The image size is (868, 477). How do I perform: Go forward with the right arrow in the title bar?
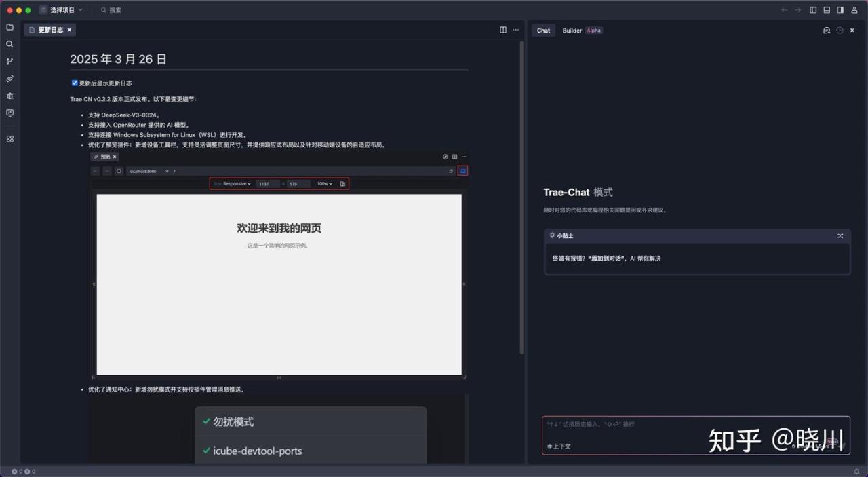798,10
